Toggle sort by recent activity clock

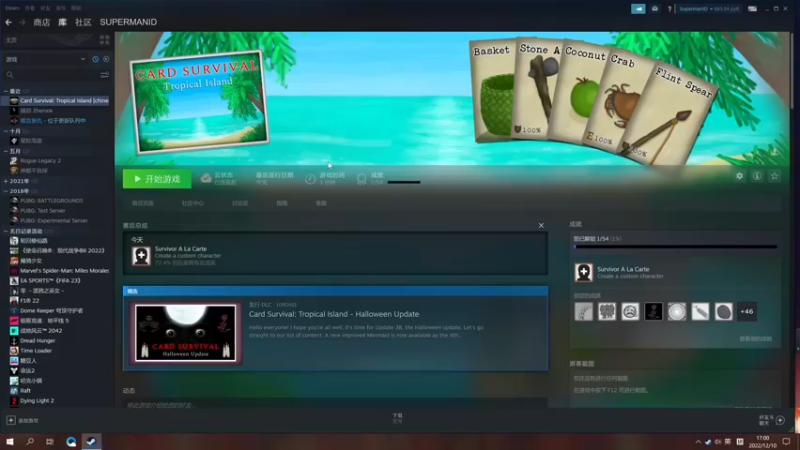point(95,59)
